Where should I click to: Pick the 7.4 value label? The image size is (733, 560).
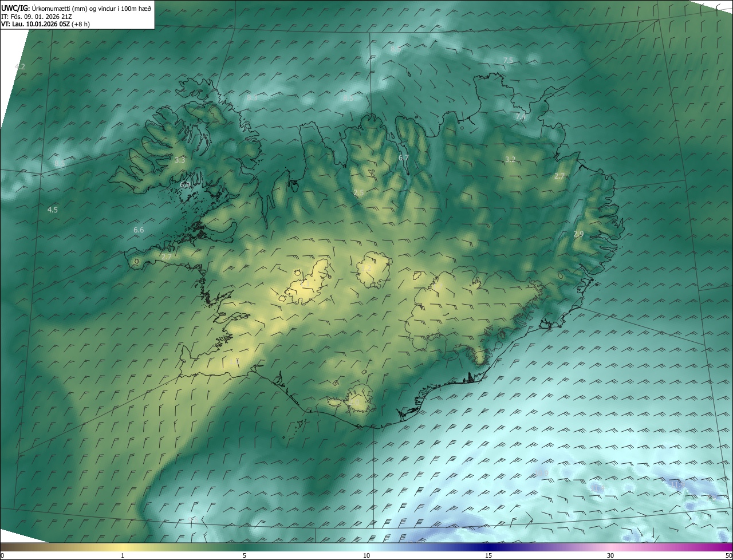click(521, 117)
